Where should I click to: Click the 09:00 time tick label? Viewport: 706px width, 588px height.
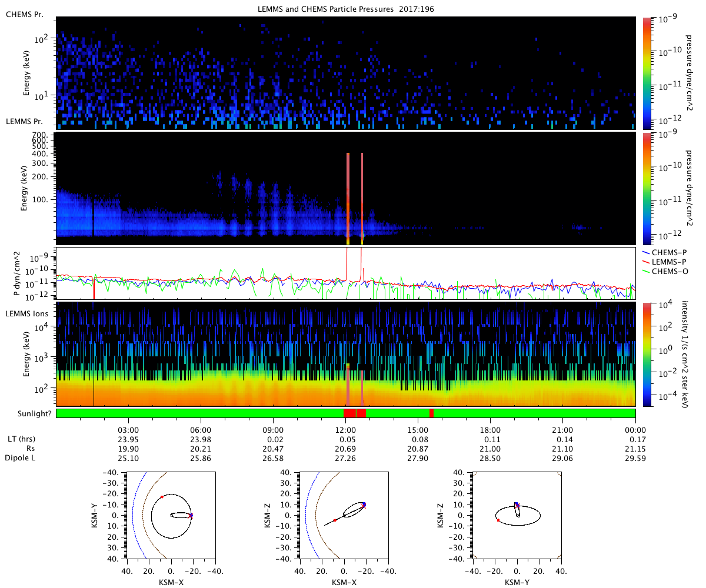click(274, 430)
